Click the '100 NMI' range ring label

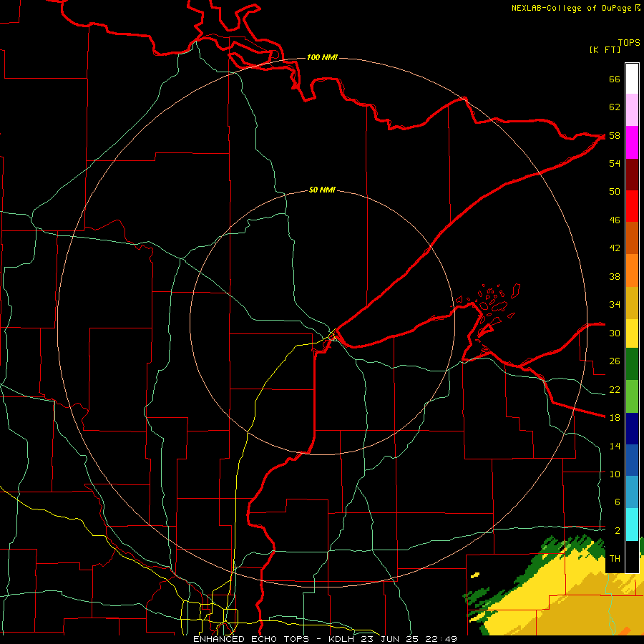point(323,57)
